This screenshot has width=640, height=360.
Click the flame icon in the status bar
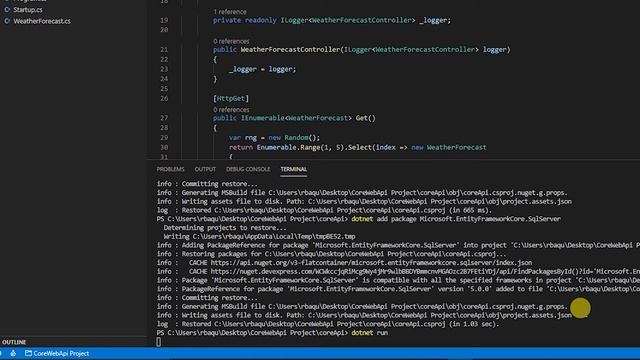[x=13, y=353]
